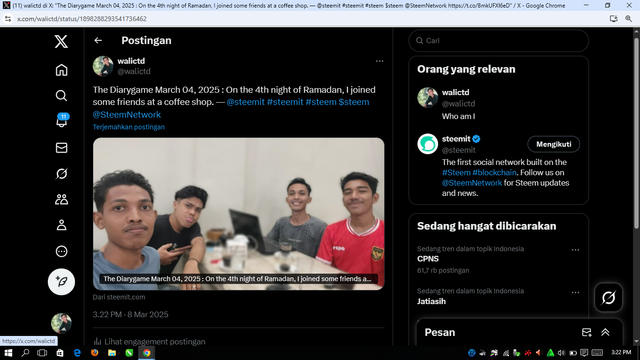
Task: Open Explore search icon in sidebar
Action: pos(61,96)
